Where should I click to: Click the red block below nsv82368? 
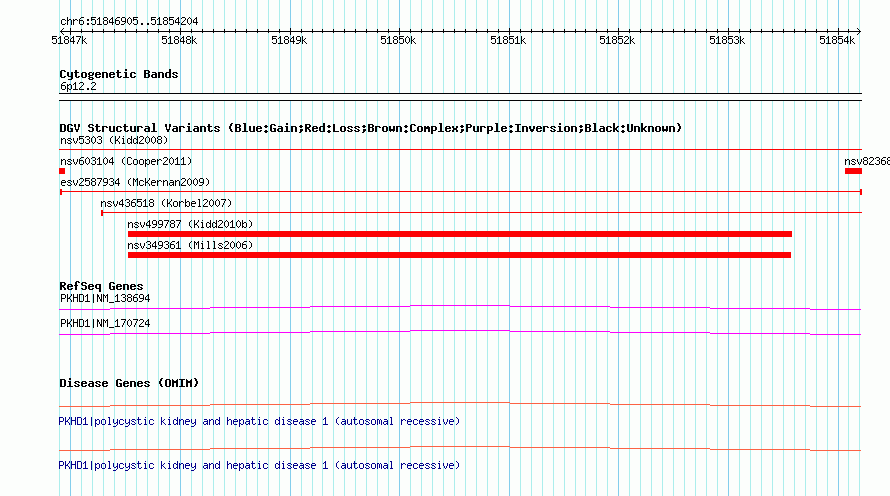tap(853, 171)
